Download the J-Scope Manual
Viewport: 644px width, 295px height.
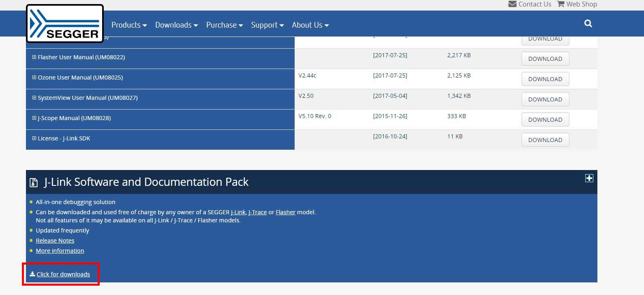click(x=545, y=120)
